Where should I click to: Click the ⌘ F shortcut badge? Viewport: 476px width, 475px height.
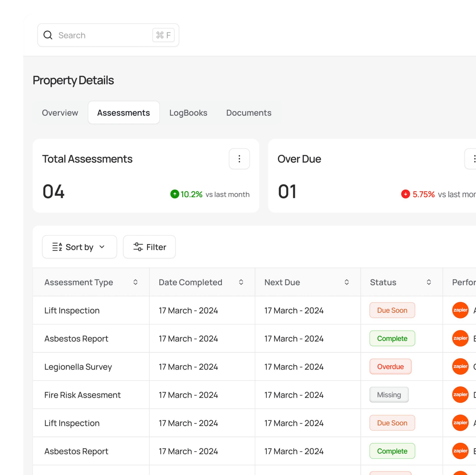163,35
